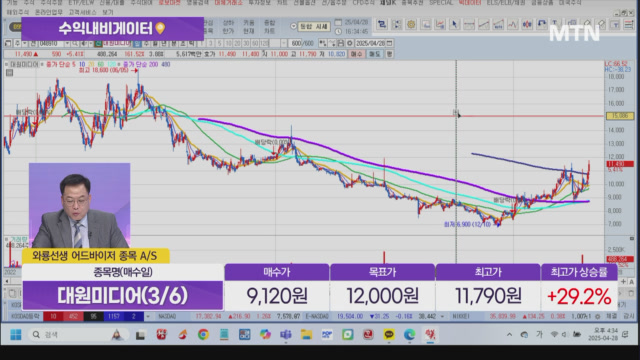Open the Copilot colorful icon in taskbar
Viewport: 640px width, 360px height.
265,335
